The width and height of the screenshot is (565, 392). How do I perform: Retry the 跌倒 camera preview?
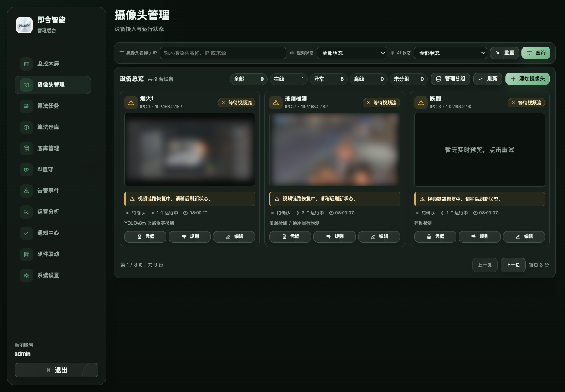(479, 150)
